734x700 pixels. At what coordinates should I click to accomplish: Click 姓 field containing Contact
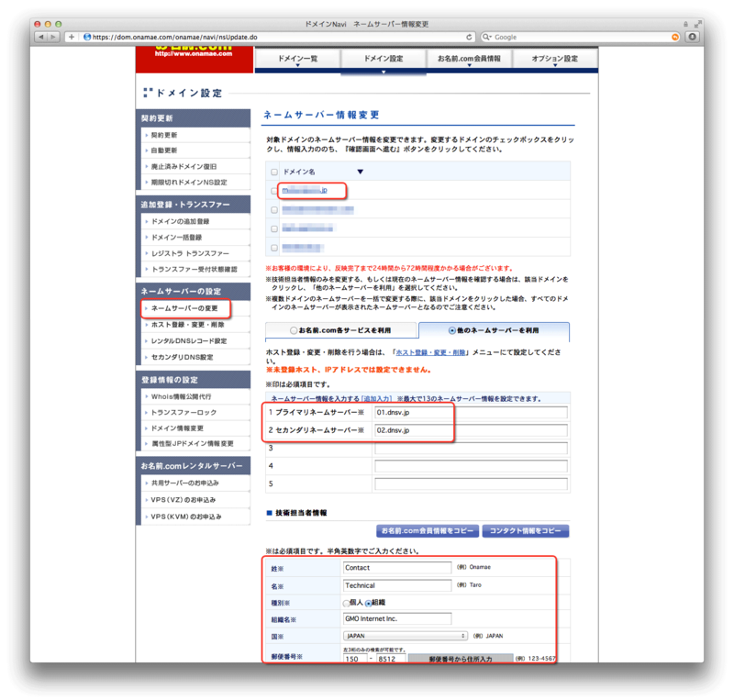pos(397,568)
